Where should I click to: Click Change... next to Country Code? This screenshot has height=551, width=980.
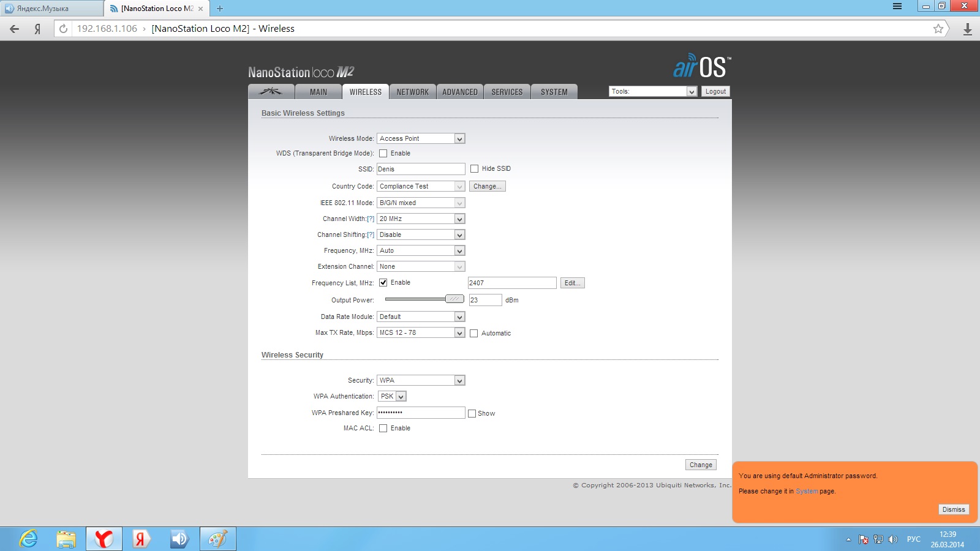[x=488, y=187]
